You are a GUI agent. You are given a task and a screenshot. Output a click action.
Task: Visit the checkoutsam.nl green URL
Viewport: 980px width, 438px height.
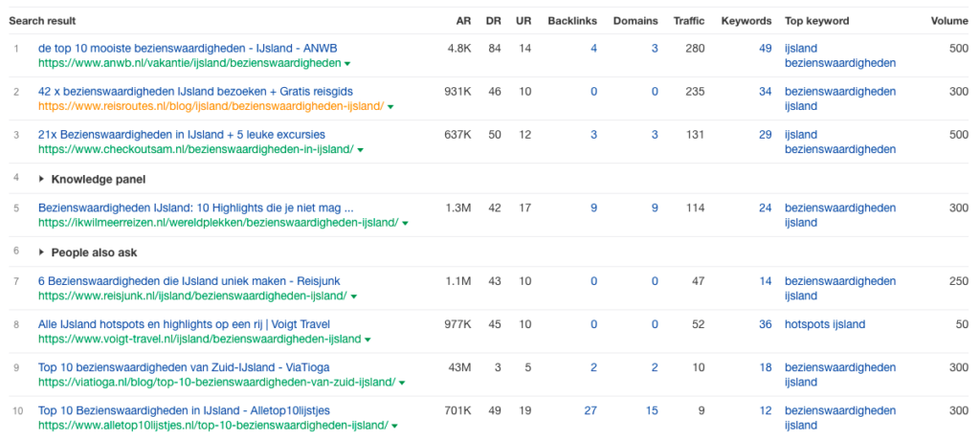coord(196,149)
